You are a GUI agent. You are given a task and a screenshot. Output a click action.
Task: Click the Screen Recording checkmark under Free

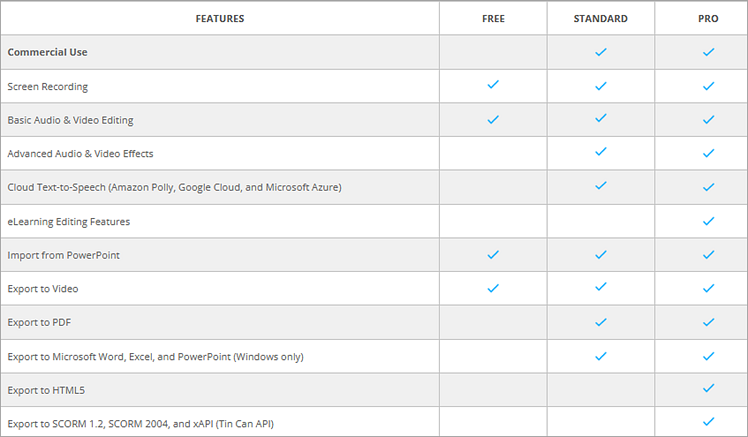[493, 85]
